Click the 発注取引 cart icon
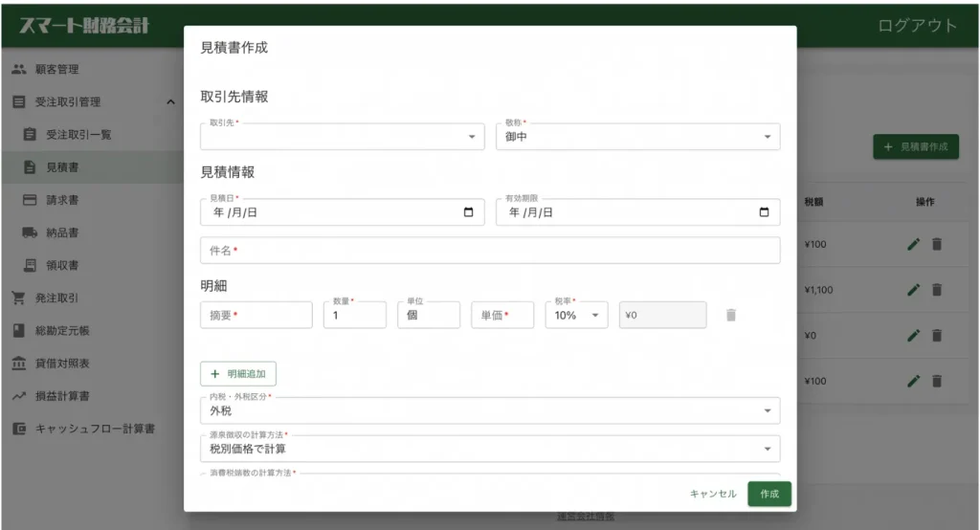980x530 pixels. click(x=19, y=298)
